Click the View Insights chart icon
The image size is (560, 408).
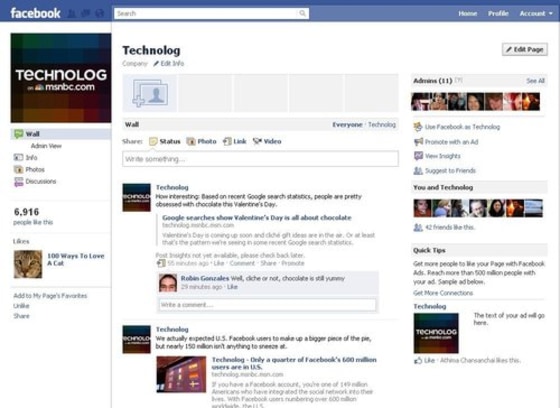point(418,156)
